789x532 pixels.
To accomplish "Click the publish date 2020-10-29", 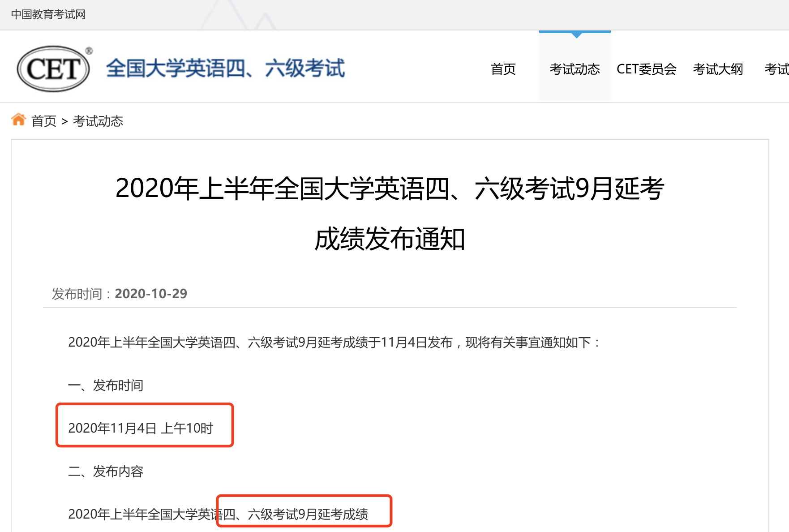I will pos(151,294).
